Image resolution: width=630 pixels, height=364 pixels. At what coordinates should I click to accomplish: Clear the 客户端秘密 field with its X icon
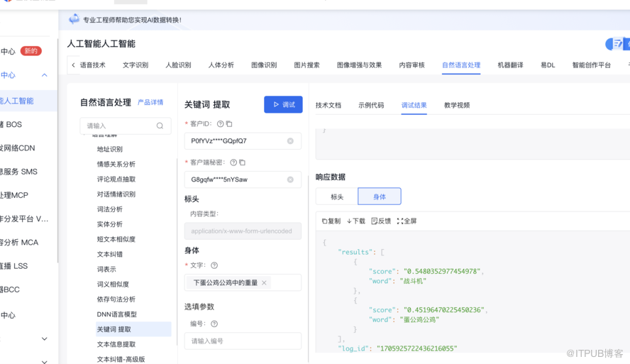(290, 180)
